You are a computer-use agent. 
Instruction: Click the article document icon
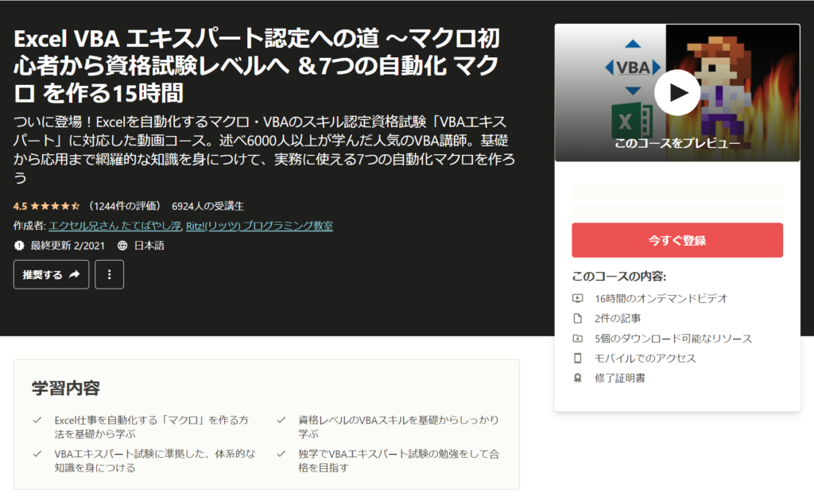(x=578, y=318)
